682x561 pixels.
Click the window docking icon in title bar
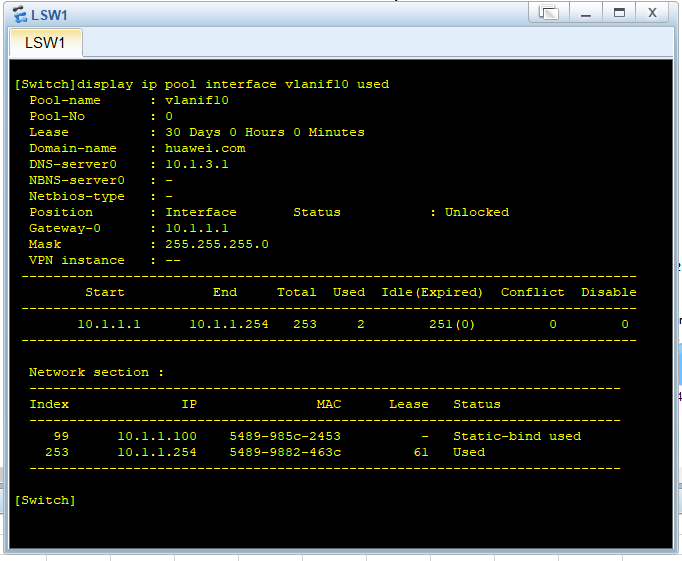click(x=548, y=13)
